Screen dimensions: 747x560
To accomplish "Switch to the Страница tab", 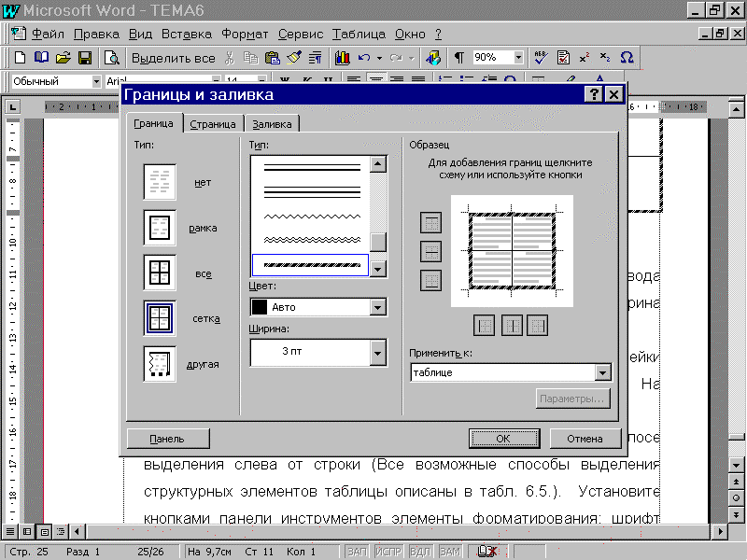I will [x=213, y=124].
